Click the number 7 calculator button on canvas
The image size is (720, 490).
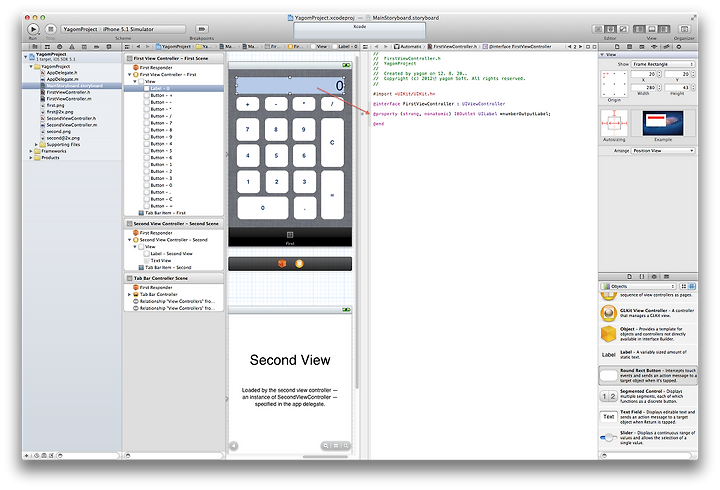248,129
